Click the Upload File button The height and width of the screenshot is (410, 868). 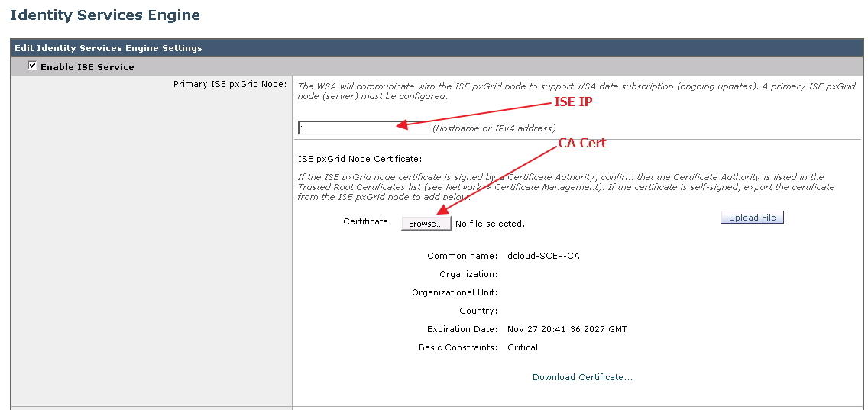[753, 218]
